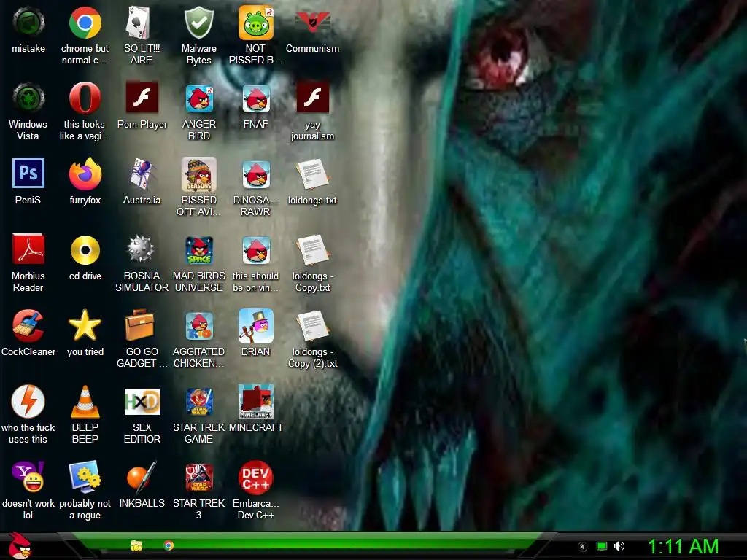Screen dimensions: 747x560
Task: Click the BOSNIA SIMULATOR mine icon
Action: click(x=142, y=249)
